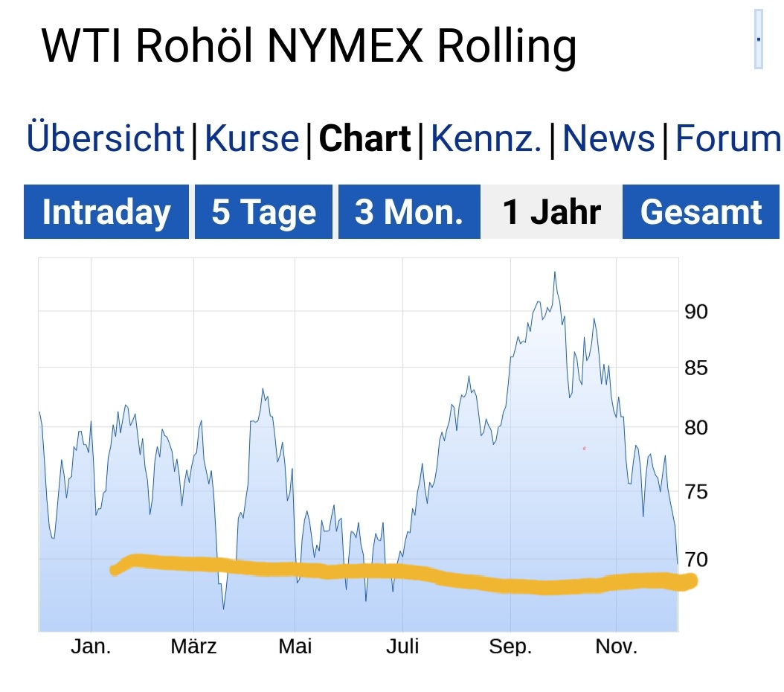The height and width of the screenshot is (692, 784).
Task: Open the 3 Mon. chart range
Action: 408,211
